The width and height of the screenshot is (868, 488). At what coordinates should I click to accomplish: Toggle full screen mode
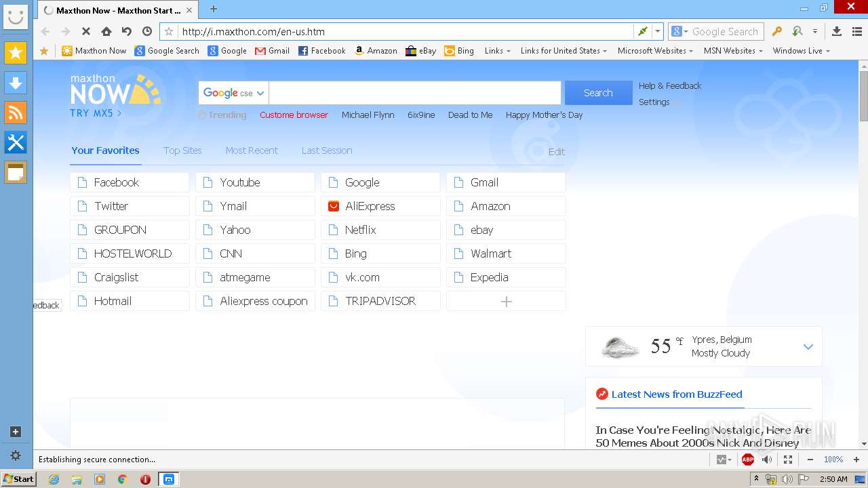click(788, 460)
